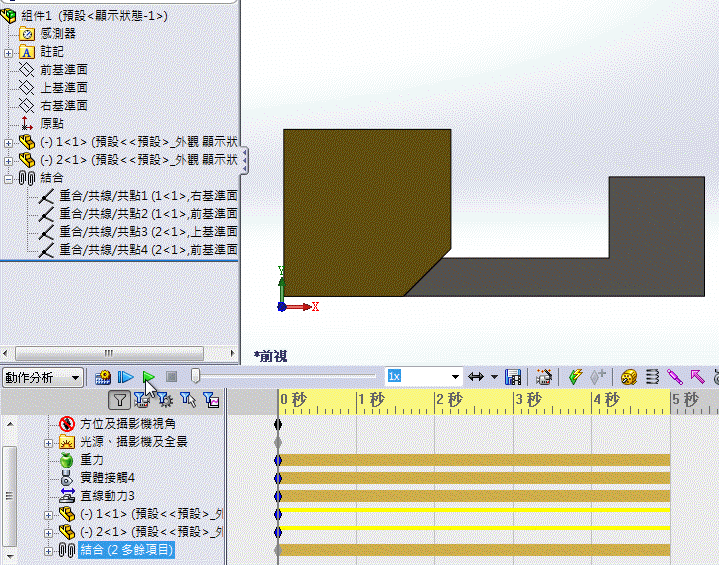719x565 pixels.
Task: Select mate 重合/共線/共點4
Action: [148, 249]
